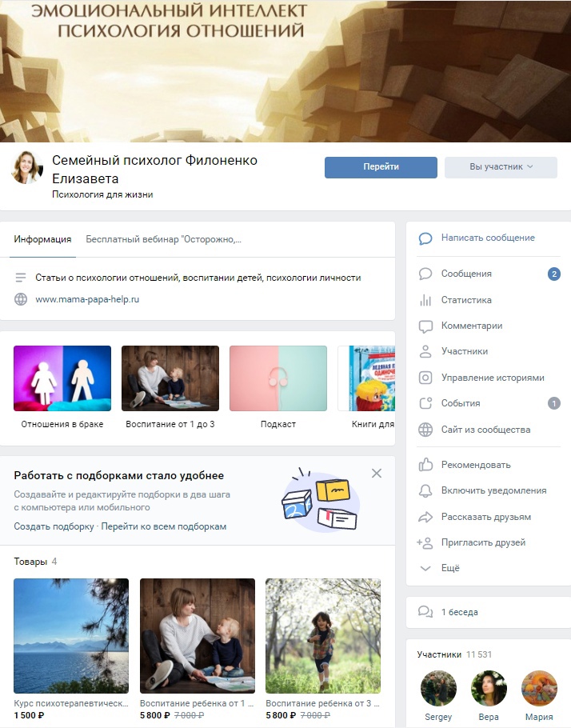571x728 pixels.
Task: Click Рекомендовать in the sidebar
Action: (476, 465)
